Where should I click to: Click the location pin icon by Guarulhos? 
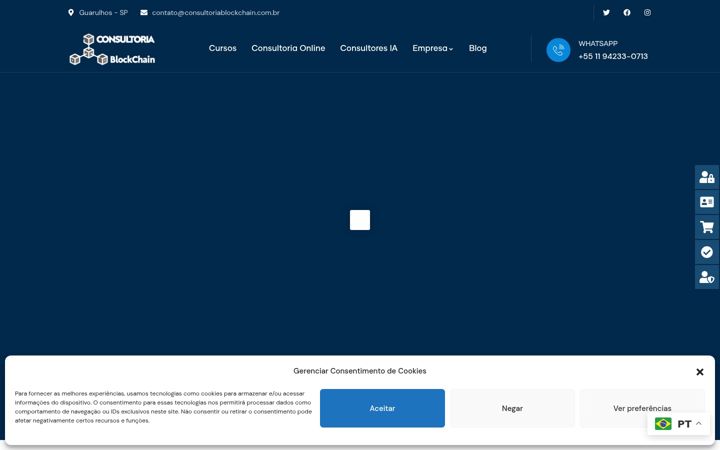coord(71,12)
